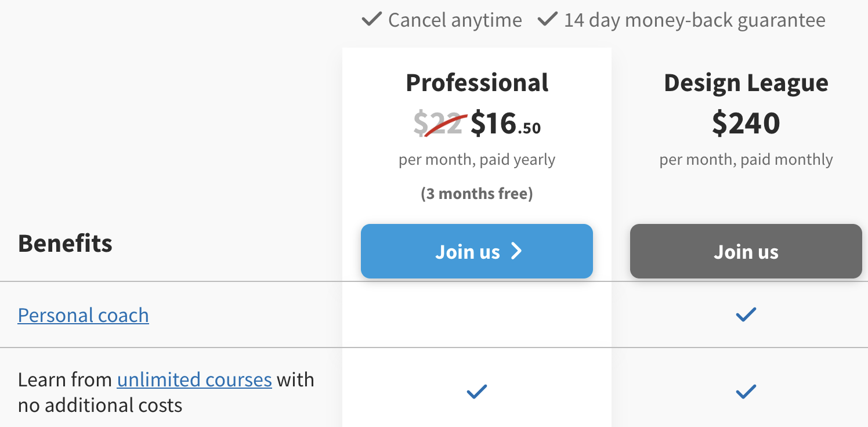Select the Design League plan heading
Image resolution: width=868 pixels, height=427 pixels.
coord(746,82)
